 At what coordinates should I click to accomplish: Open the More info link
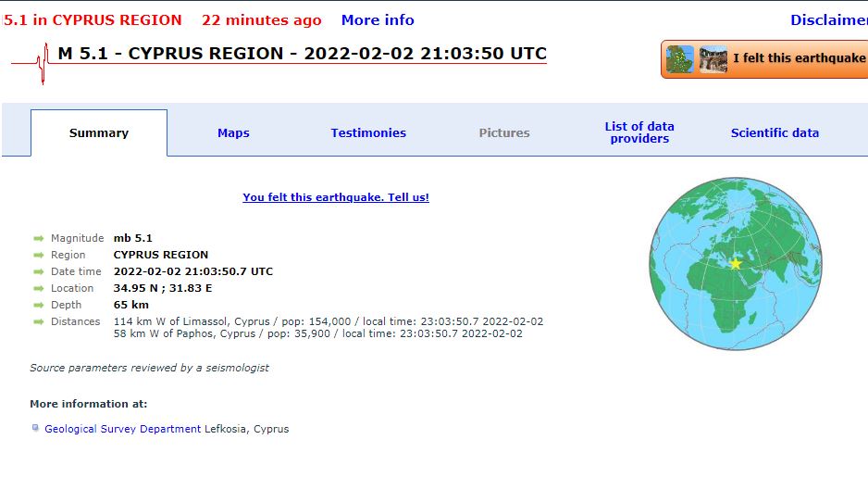click(x=378, y=20)
